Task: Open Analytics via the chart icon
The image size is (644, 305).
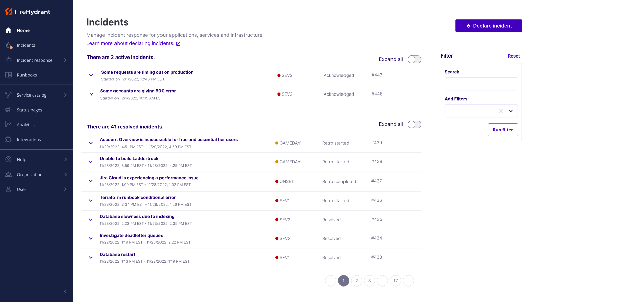Action: click(x=9, y=125)
